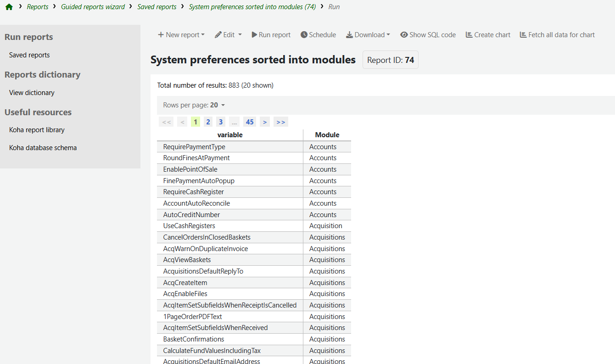Screen dimensions: 615x364
Task: Expand the Edit pencil dropdown
Action: [228, 35]
